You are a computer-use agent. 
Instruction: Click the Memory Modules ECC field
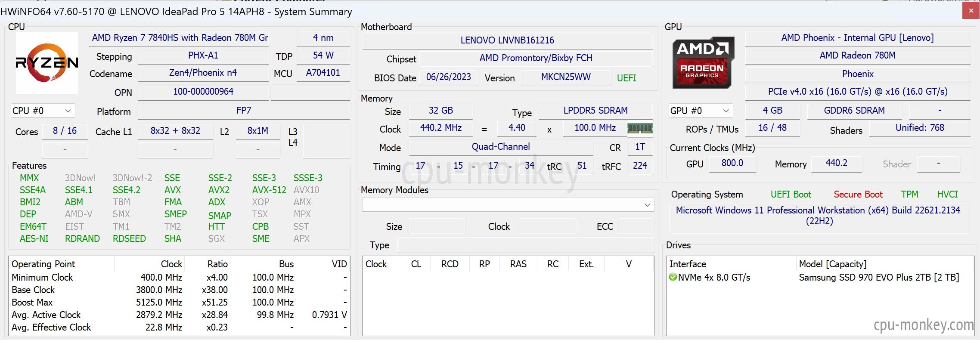click(x=636, y=226)
